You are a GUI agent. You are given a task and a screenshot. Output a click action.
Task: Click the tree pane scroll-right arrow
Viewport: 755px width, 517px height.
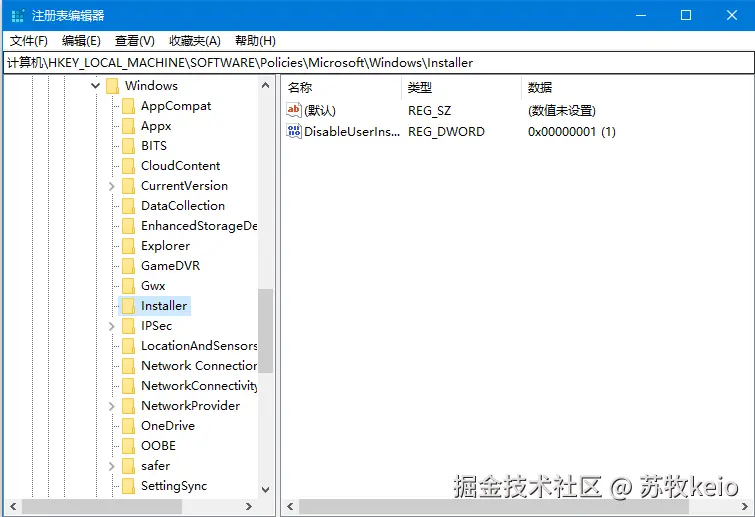[x=248, y=506]
